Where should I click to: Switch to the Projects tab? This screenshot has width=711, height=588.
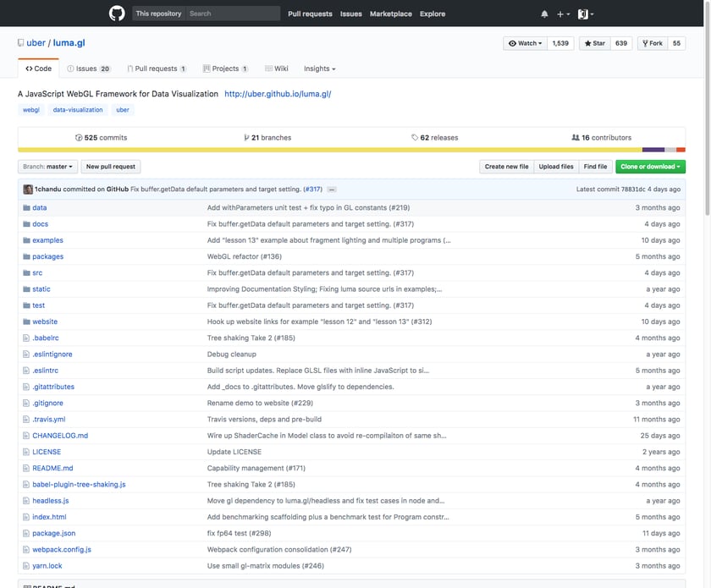(225, 69)
